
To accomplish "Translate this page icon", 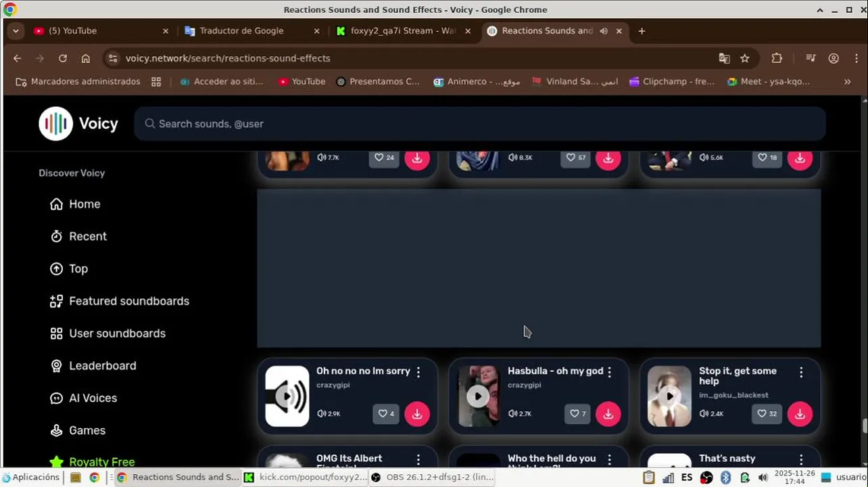I will 724,59.
